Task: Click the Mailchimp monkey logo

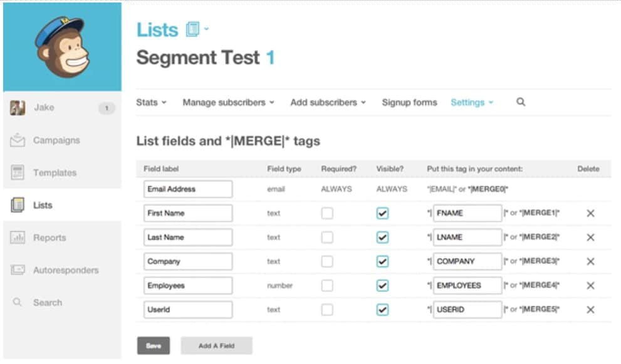Action: (62, 47)
